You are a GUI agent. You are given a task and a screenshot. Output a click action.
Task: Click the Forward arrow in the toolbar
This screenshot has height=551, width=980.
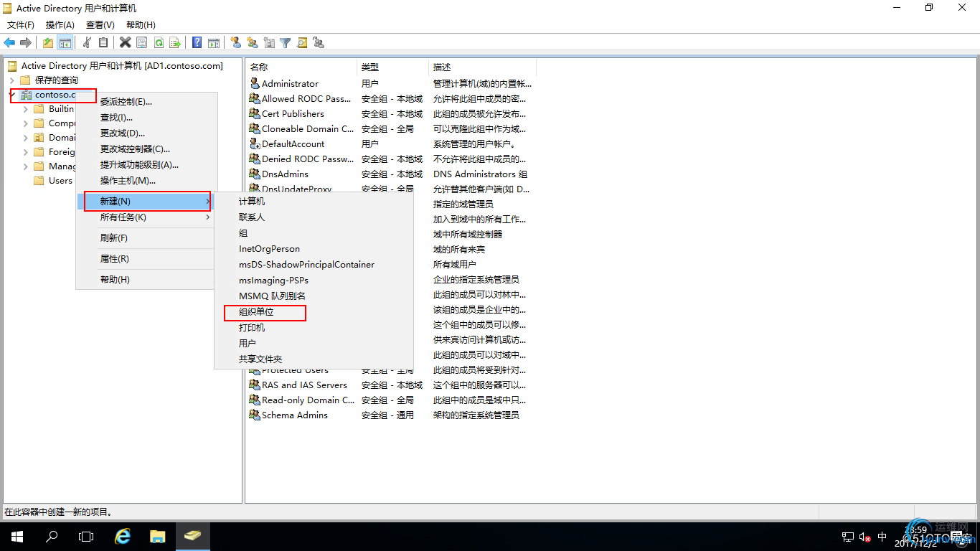[x=26, y=42]
